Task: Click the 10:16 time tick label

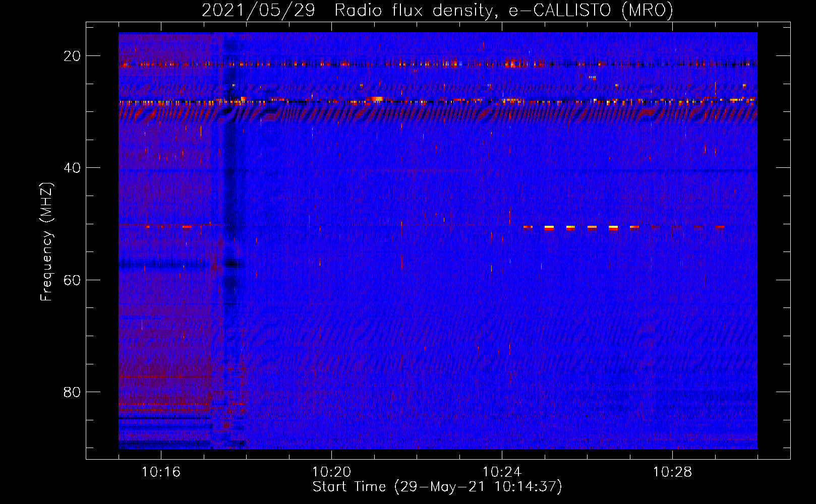Action: click(x=161, y=472)
